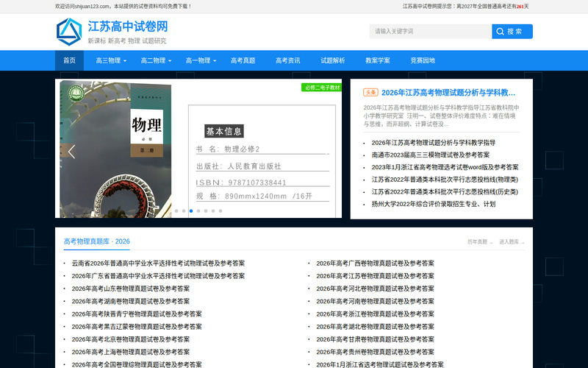Select the seventh carousel dot
This screenshot has width=588, height=368.
coord(220,211)
